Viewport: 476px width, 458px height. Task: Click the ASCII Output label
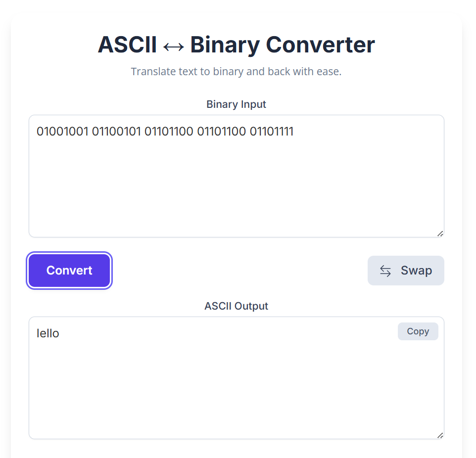pyautogui.click(x=236, y=306)
